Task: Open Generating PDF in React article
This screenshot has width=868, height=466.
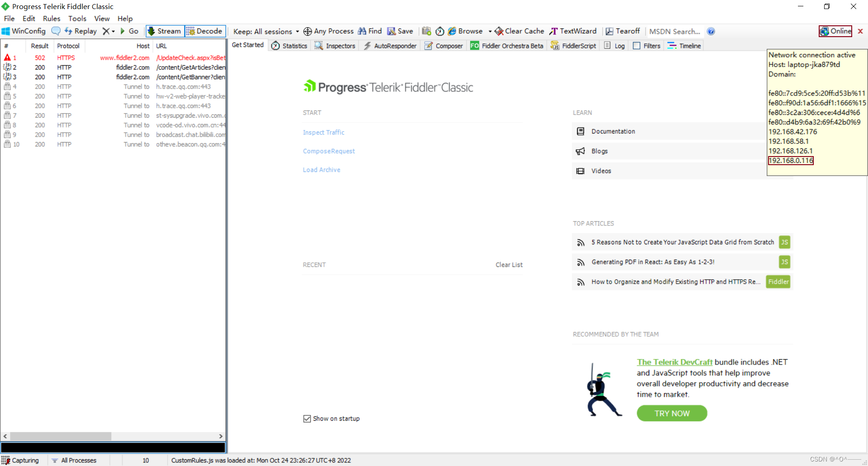Action: [682, 262]
